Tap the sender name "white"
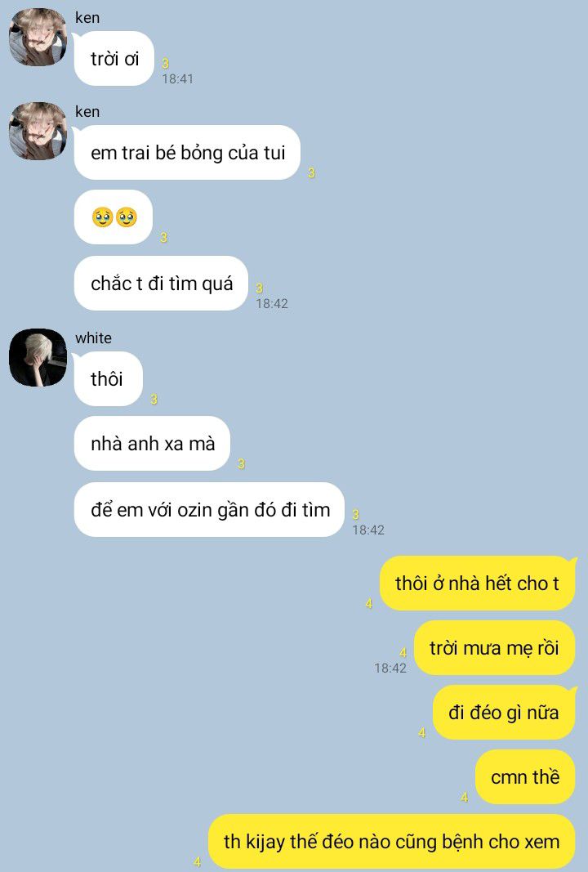The height and width of the screenshot is (872, 588). 93,338
